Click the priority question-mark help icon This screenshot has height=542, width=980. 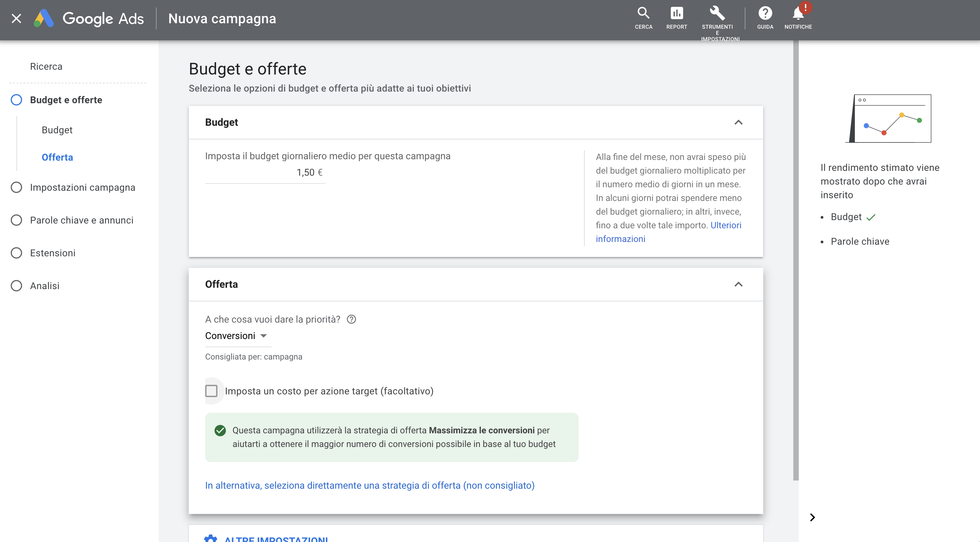pyautogui.click(x=351, y=319)
